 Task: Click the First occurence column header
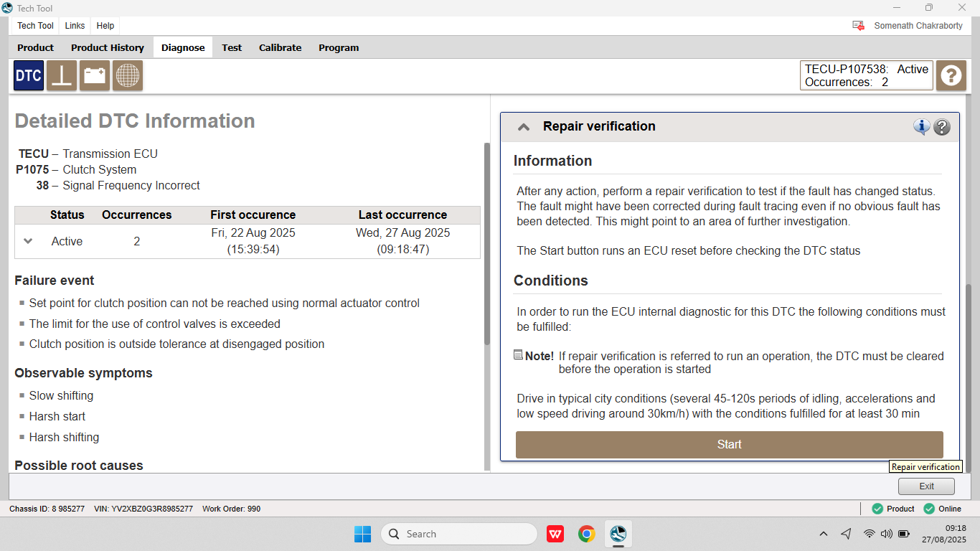click(x=253, y=215)
